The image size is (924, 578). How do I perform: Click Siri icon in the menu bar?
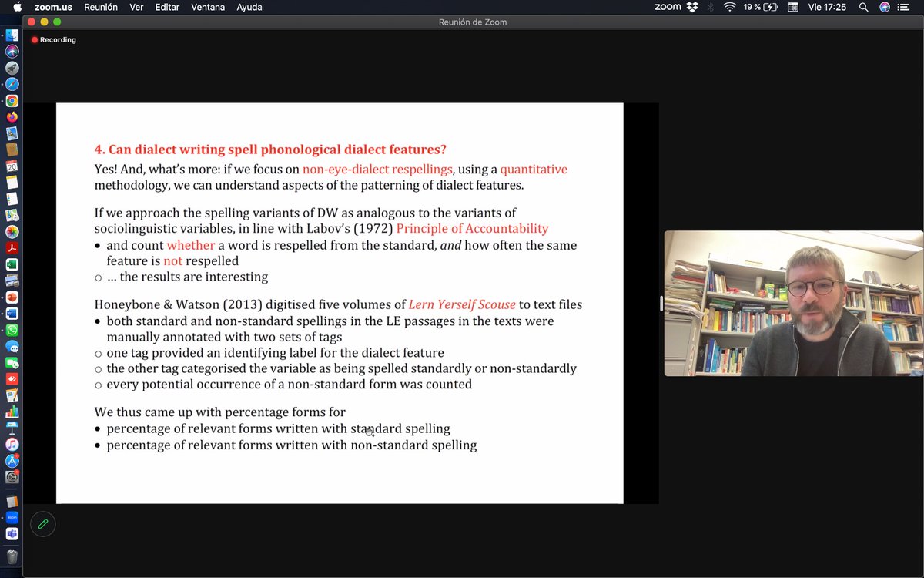(x=885, y=7)
